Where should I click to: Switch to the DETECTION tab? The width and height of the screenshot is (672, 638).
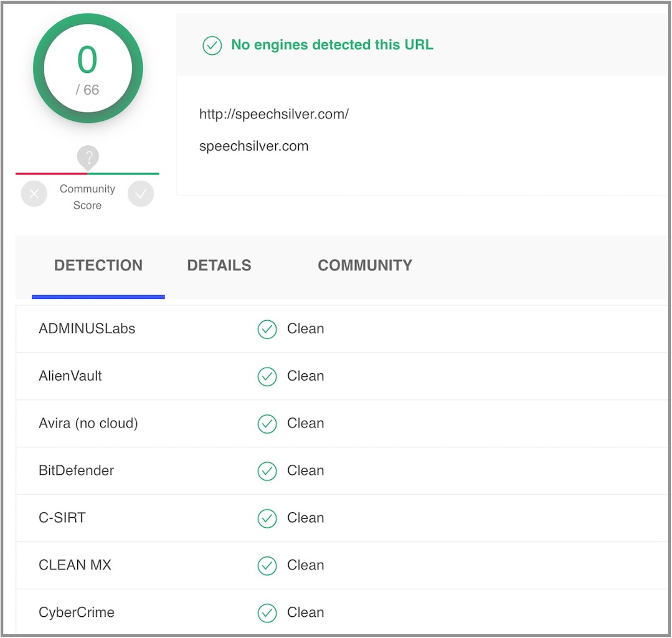(98, 265)
